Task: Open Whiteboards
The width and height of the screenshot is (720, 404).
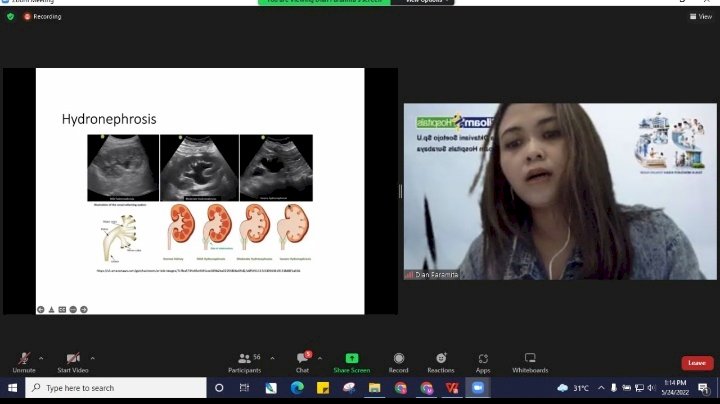Action: [530, 362]
